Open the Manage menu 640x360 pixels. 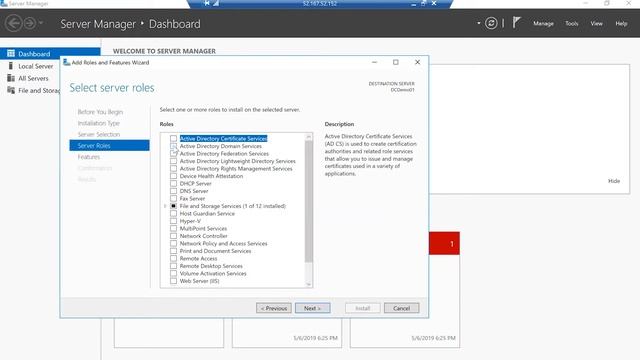click(x=543, y=24)
